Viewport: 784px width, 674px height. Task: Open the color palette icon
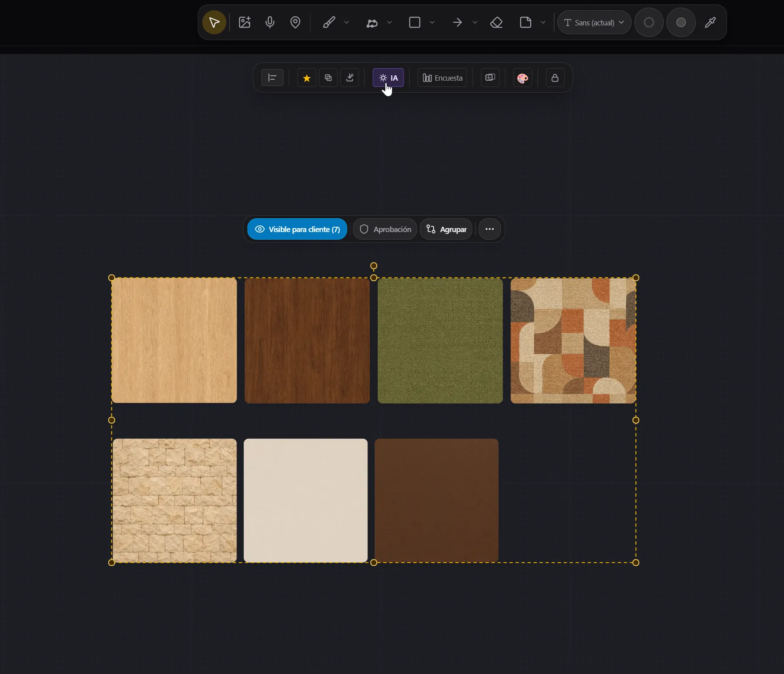point(523,78)
